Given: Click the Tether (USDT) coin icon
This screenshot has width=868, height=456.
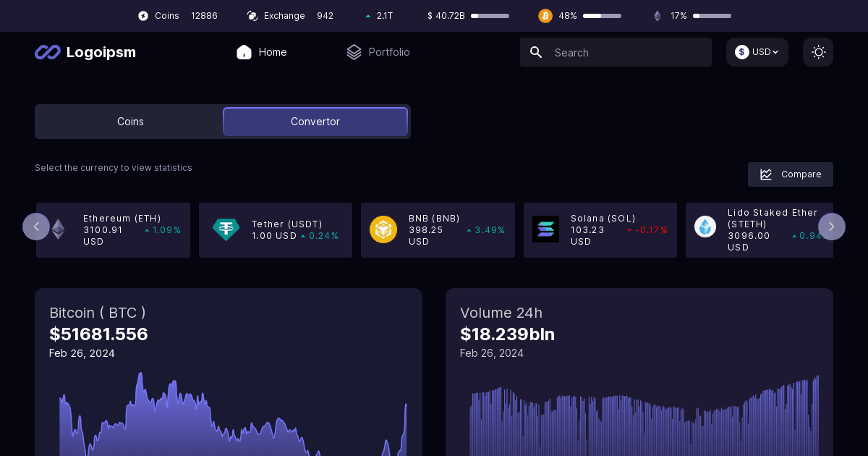Looking at the screenshot, I should (226, 229).
